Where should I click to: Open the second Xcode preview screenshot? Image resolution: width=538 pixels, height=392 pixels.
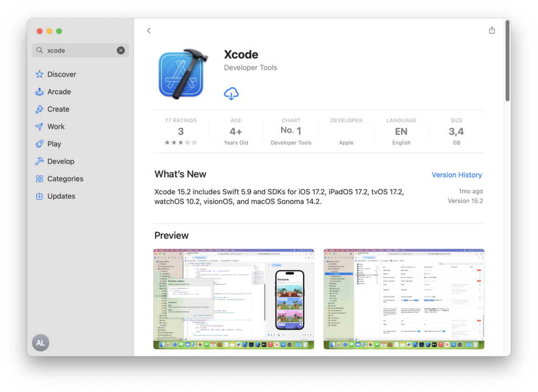[x=404, y=299]
